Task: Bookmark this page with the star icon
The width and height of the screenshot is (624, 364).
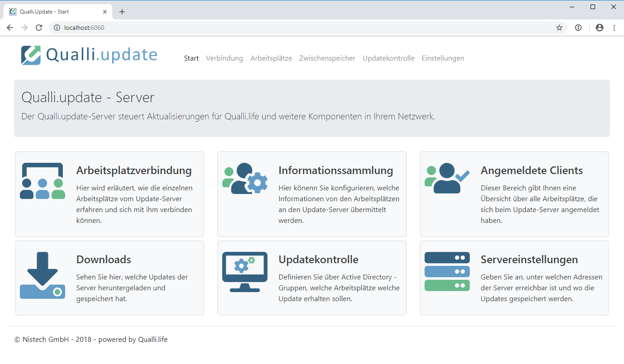Action: click(x=559, y=28)
